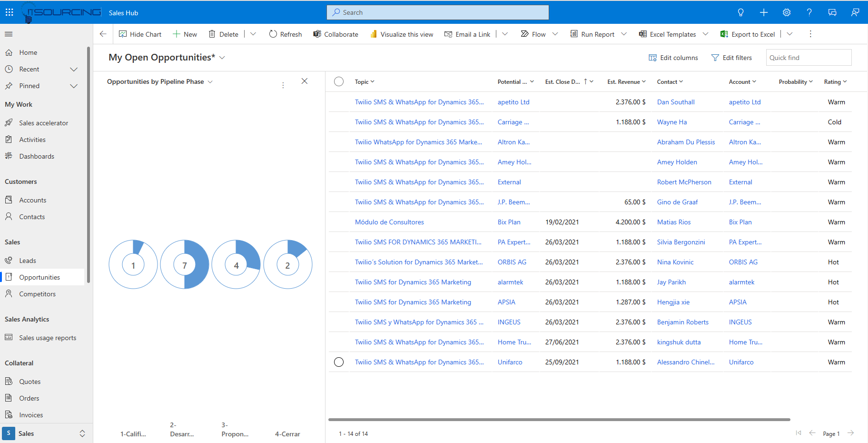Open the Assistant lightbulb icon
Viewport: 868px width, 443px height.
pos(740,12)
